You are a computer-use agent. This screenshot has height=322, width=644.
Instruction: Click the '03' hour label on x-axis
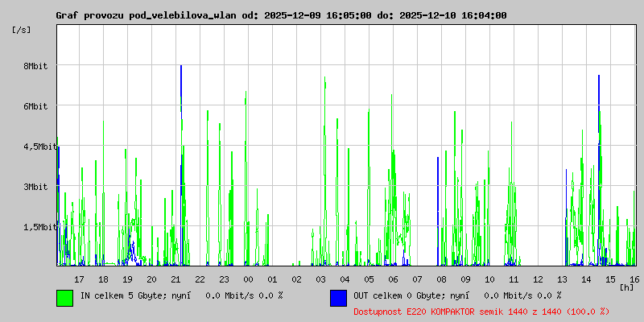pos(320,279)
